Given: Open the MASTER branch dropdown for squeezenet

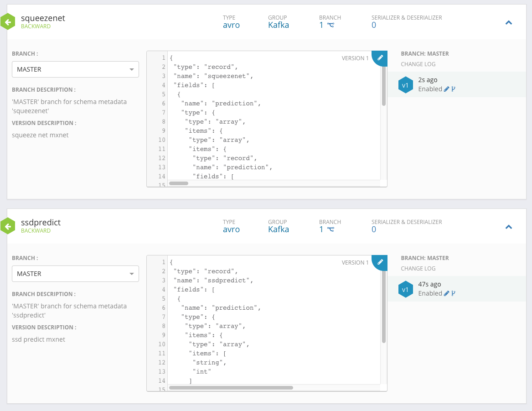Looking at the screenshot, I should coord(75,69).
